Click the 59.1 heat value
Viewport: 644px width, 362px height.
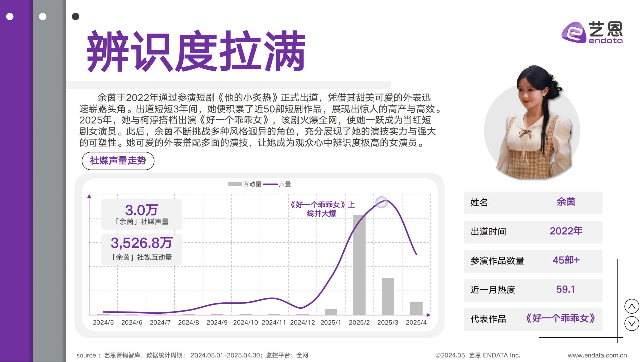[x=566, y=289]
